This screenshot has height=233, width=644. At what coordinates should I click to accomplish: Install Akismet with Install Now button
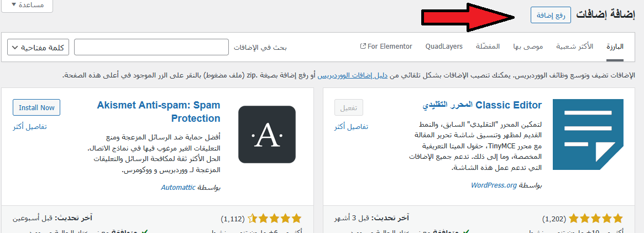[36, 108]
